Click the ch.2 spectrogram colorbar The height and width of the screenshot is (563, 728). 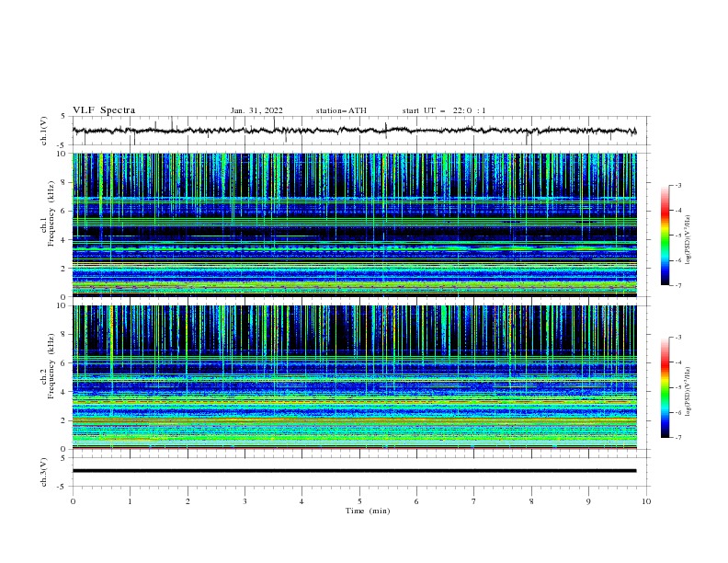665,387
